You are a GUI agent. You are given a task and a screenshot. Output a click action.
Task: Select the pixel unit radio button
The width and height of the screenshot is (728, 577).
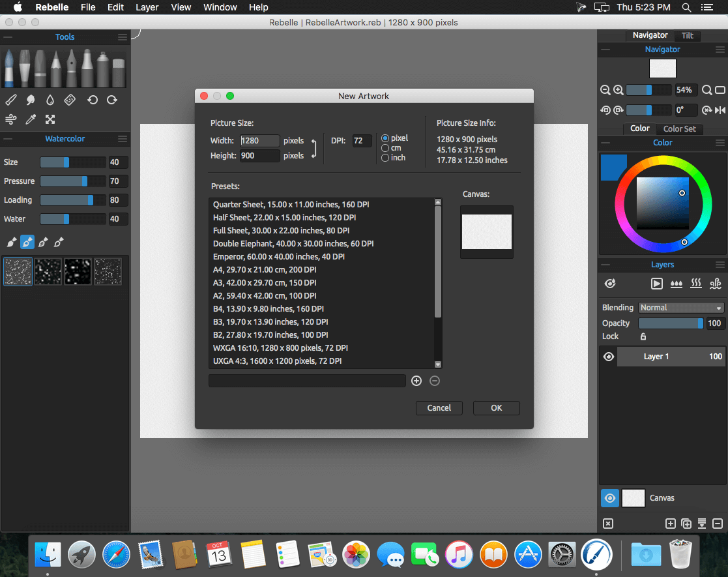tap(385, 138)
